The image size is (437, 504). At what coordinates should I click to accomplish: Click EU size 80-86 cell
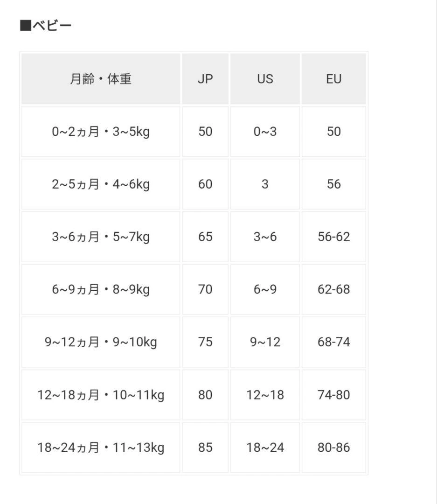[334, 448]
